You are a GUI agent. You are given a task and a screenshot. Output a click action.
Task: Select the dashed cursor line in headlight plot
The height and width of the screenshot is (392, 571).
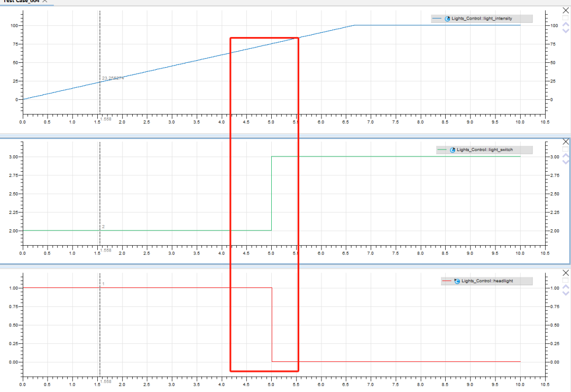(x=100, y=324)
